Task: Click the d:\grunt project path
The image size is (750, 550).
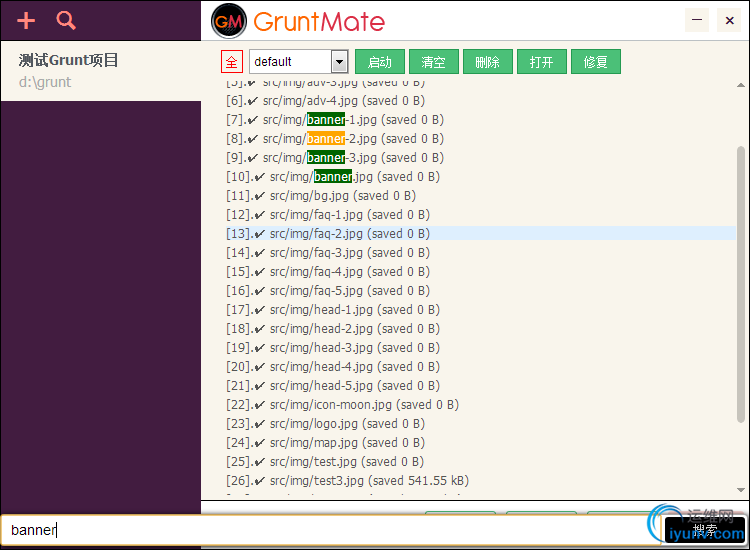Action: pyautogui.click(x=45, y=82)
